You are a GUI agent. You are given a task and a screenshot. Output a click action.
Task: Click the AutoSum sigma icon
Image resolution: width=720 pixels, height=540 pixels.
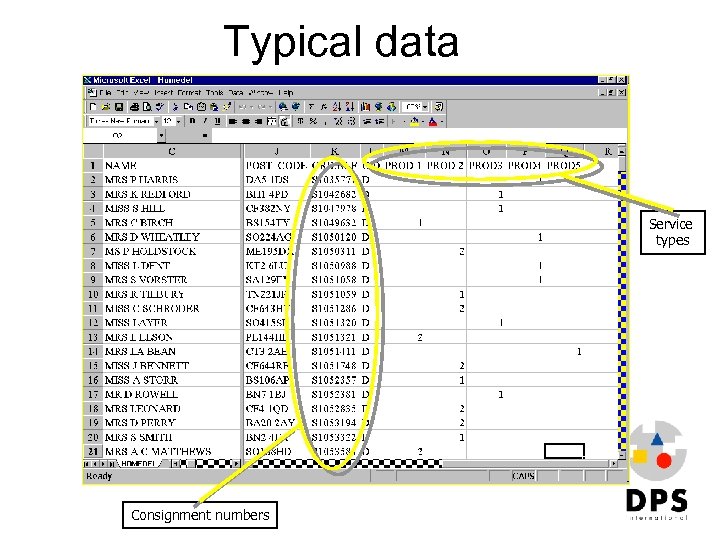pos(310,107)
